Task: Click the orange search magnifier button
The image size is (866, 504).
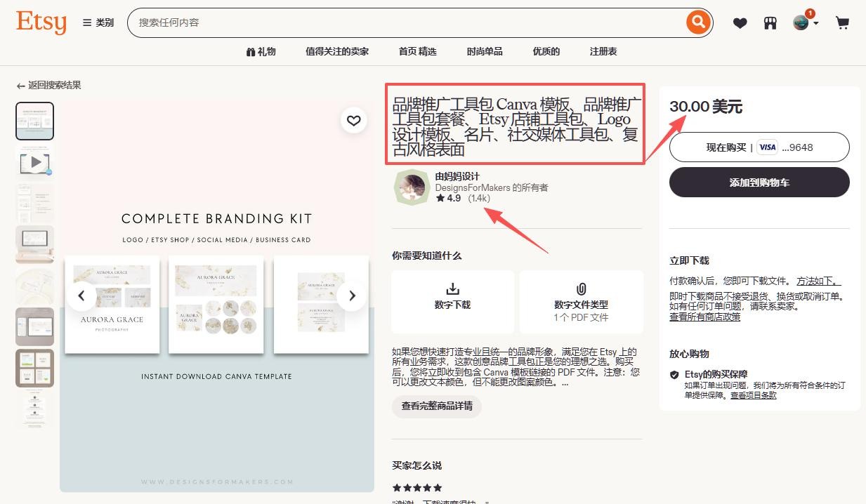Action: pos(697,22)
